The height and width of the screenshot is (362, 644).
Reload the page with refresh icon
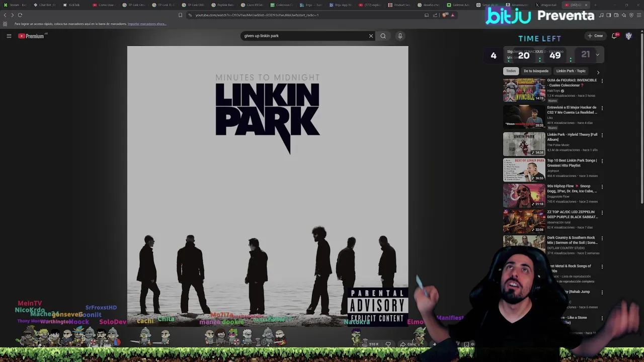tap(20, 15)
